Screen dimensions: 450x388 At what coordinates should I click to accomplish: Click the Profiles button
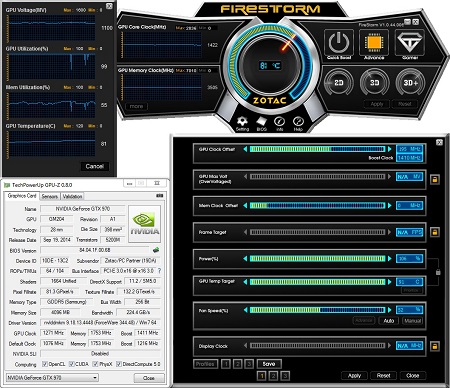[x=205, y=364]
